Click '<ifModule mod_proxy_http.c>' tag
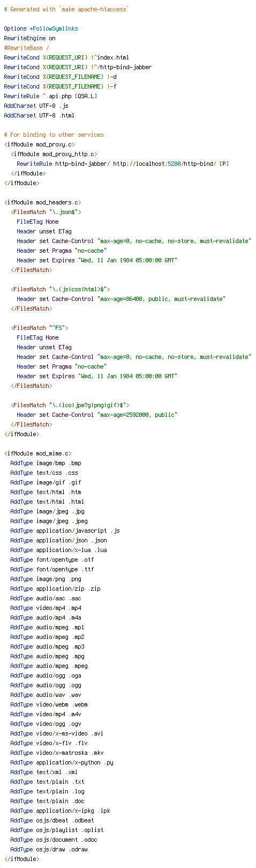This screenshot has width=256, height=868. click(x=54, y=154)
